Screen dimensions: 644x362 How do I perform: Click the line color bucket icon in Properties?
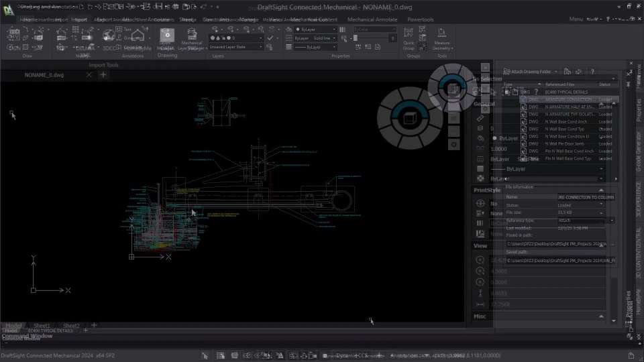pyautogui.click(x=288, y=29)
